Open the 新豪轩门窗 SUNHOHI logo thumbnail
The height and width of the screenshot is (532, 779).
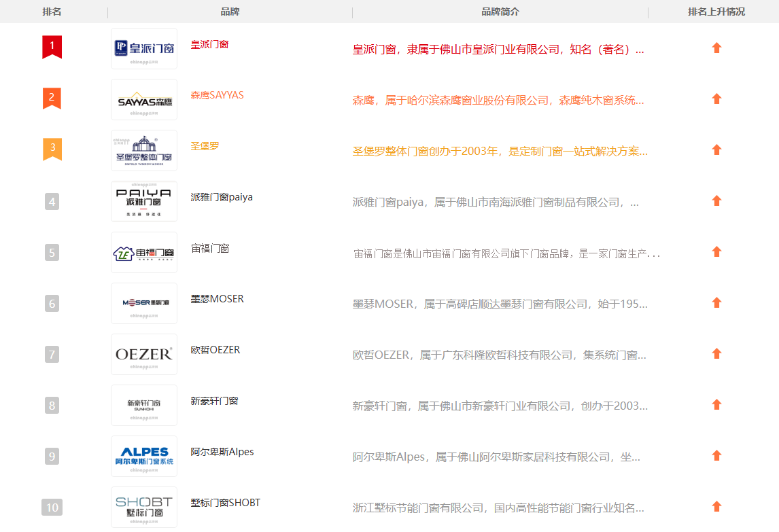pos(144,406)
